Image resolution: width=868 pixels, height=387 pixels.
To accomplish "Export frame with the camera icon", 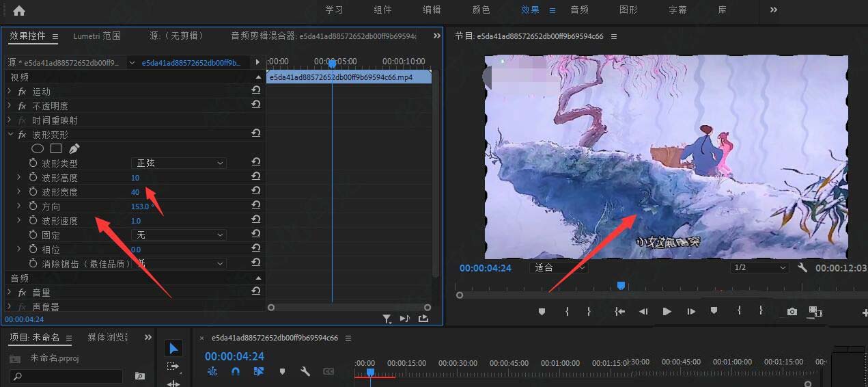I will point(792,311).
